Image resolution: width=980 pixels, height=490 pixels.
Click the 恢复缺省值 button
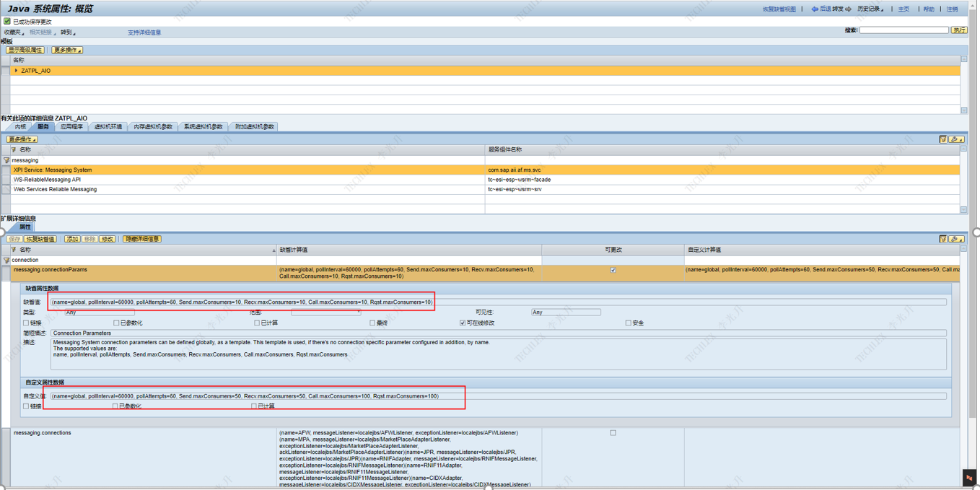40,239
